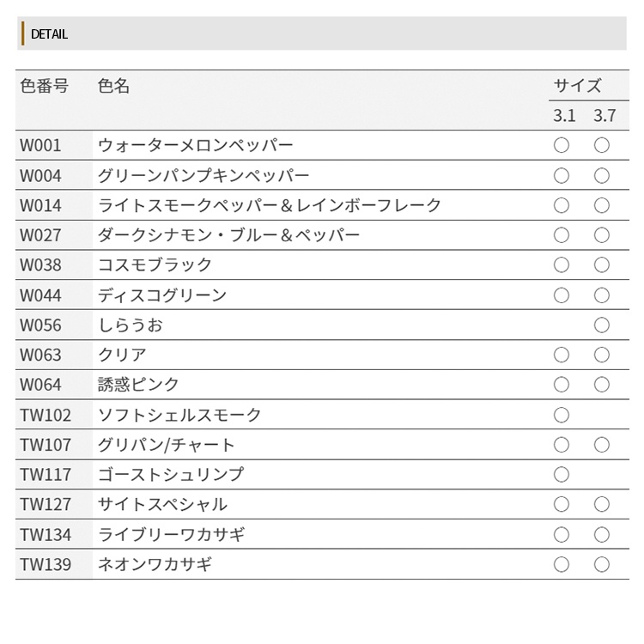Viewport: 644px width, 644px height.
Task: Select the color name ウォーターメロンペッパー
Action: [x=196, y=145]
